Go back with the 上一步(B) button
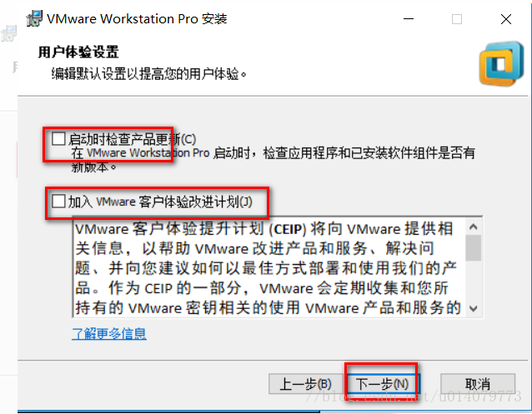 point(305,384)
